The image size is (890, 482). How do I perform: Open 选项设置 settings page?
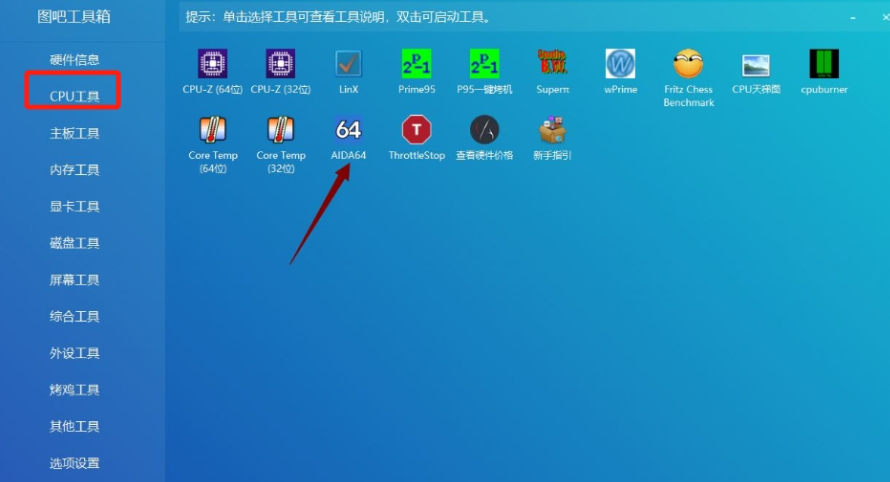[74, 463]
